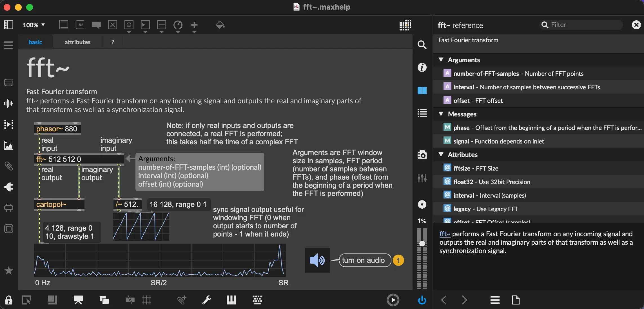This screenshot has height=309, width=644.
Task: Open the wrench debug icon
Action: click(207, 300)
